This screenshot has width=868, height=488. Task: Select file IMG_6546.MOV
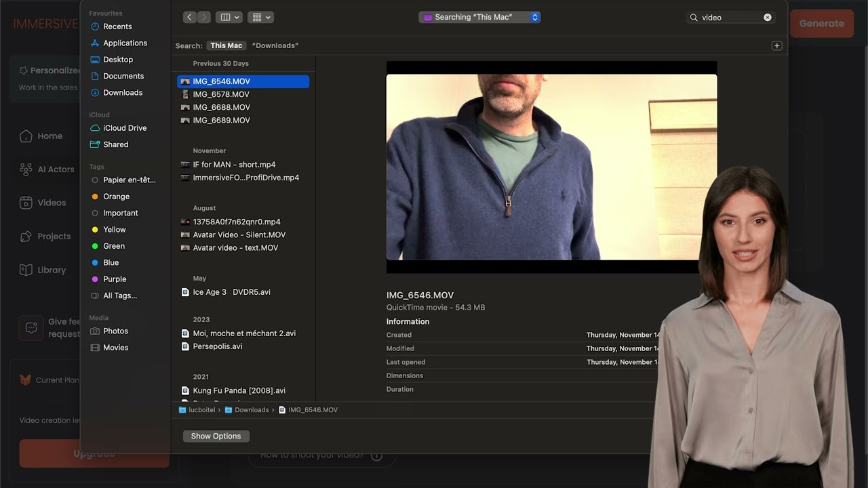click(x=243, y=81)
